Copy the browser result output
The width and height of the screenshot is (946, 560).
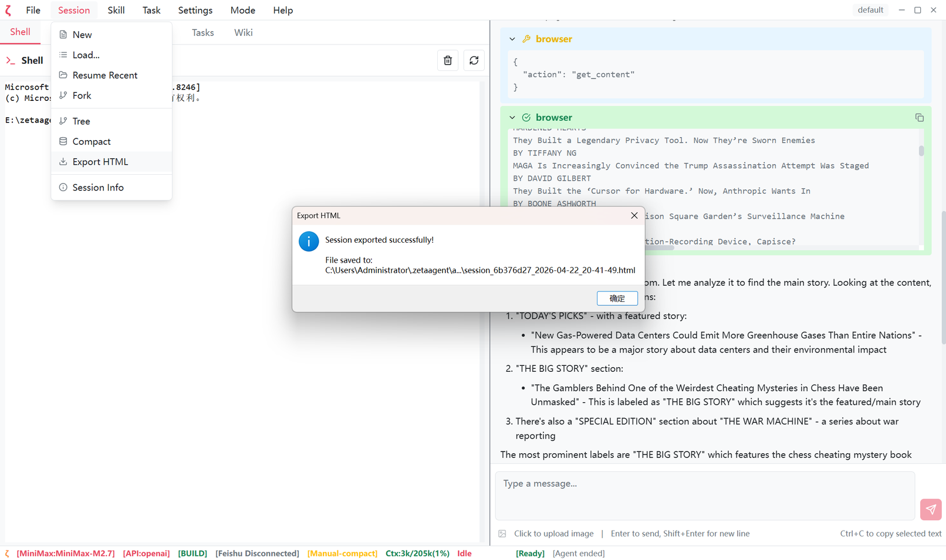click(x=919, y=118)
